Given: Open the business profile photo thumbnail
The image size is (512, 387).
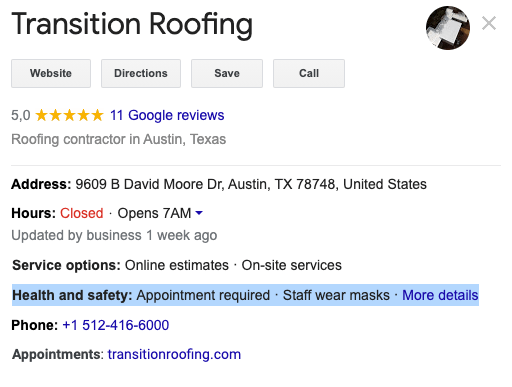Looking at the screenshot, I should pyautogui.click(x=448, y=28).
